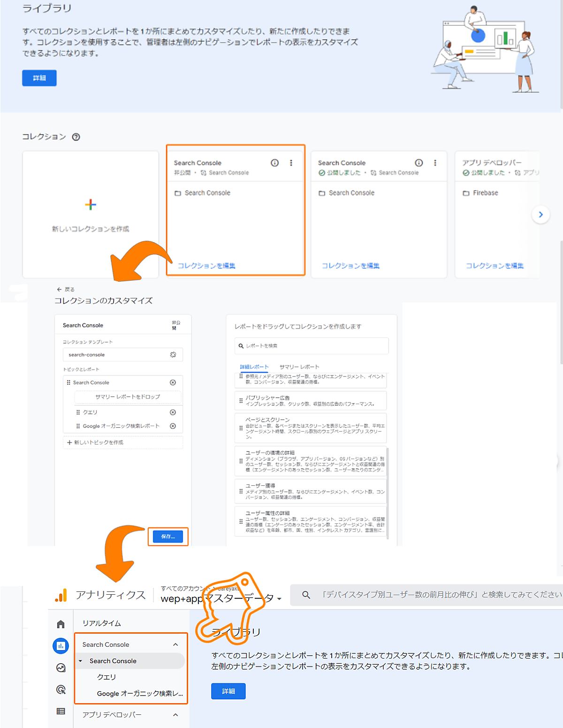The image size is (563, 728).
Task: Open the Advertising icon in the Analytics sidebar
Action: pyautogui.click(x=61, y=690)
